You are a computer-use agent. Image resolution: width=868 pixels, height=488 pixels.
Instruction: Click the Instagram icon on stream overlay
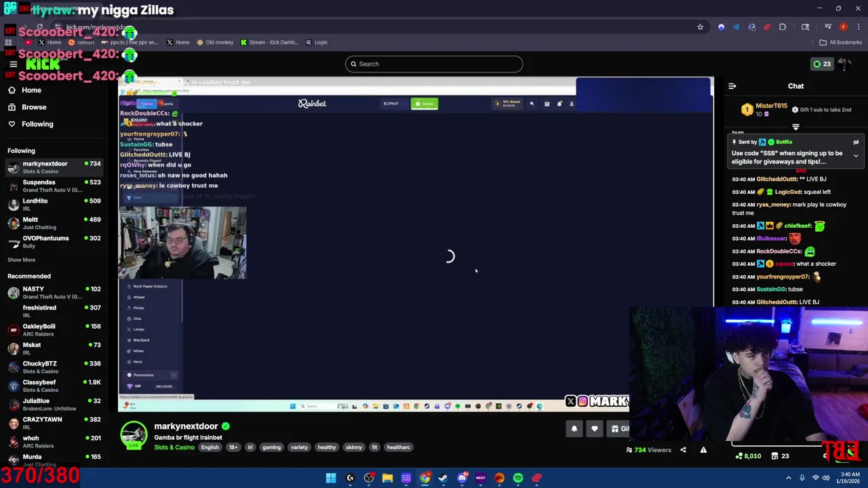(x=583, y=401)
